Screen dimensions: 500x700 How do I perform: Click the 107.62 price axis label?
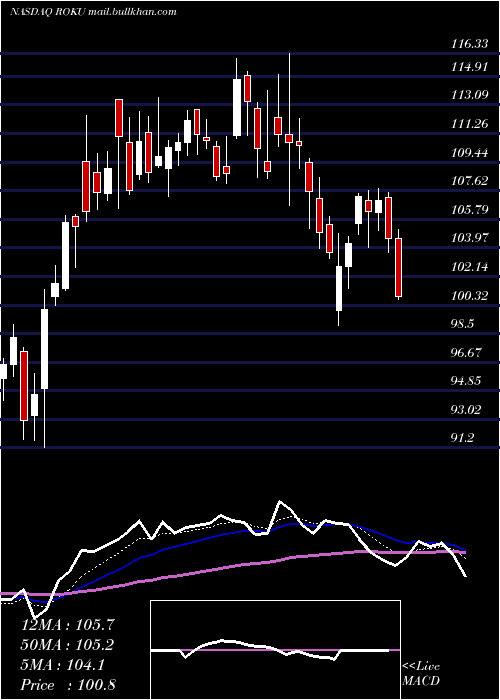469,181
